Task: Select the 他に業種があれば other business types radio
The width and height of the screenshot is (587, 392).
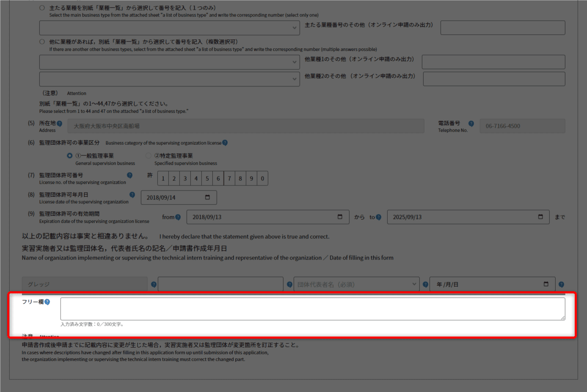Action: tap(42, 41)
